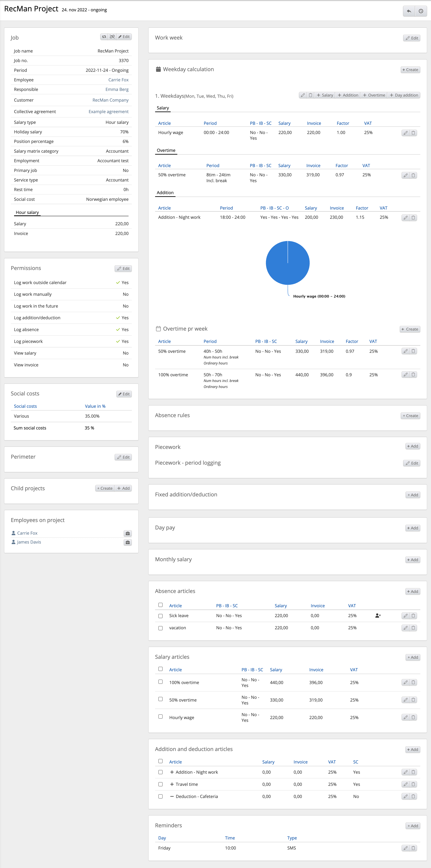Click Create button in Absence rules
The image size is (431, 868).
click(410, 416)
